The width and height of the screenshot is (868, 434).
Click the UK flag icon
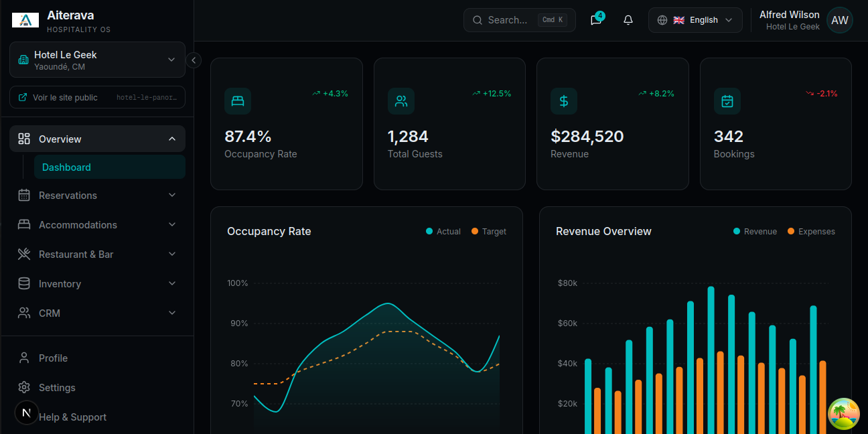[x=679, y=20]
